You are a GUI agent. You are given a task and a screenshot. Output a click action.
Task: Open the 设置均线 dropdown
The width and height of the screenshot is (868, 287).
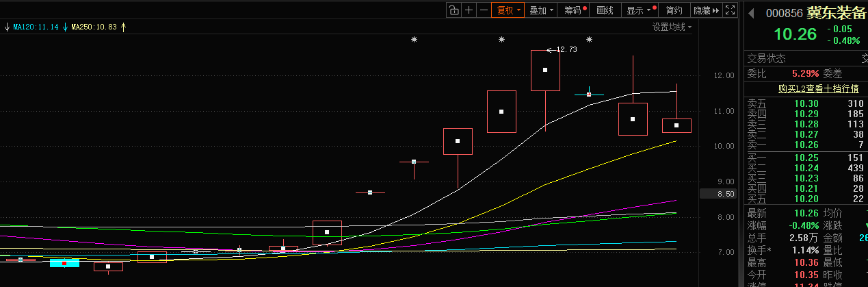(x=671, y=27)
